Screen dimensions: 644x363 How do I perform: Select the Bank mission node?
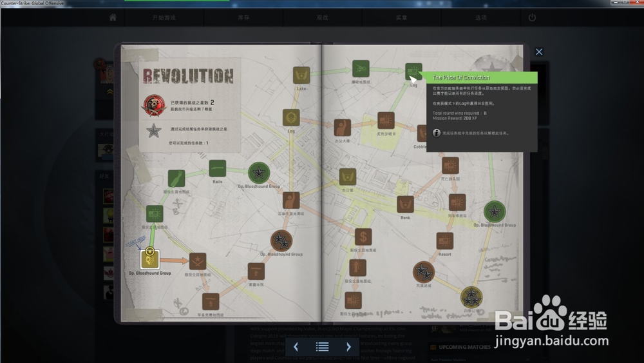[405, 204]
